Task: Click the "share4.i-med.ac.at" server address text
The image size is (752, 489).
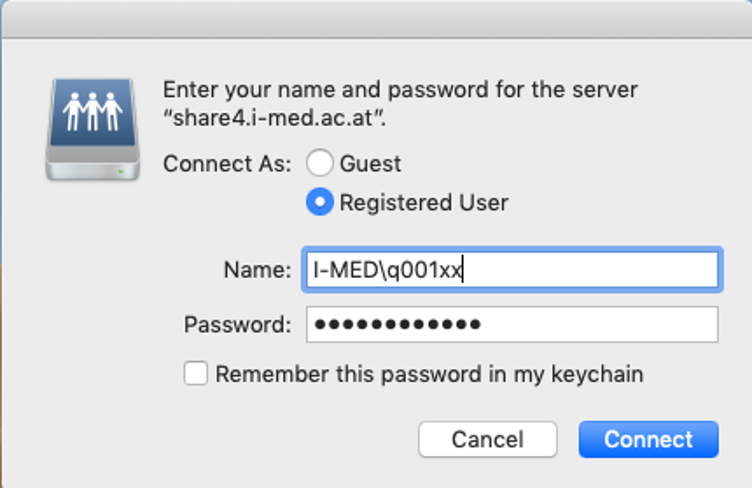Action: (x=274, y=118)
